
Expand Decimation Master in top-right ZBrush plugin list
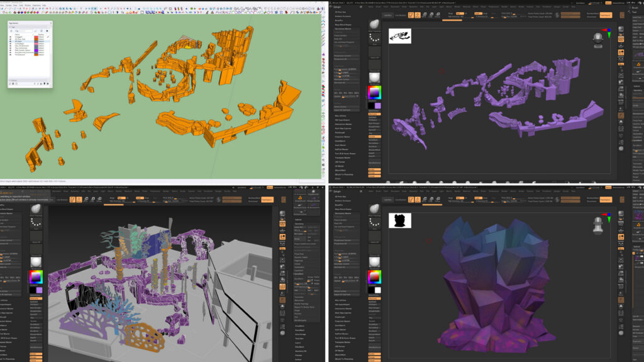point(343,29)
